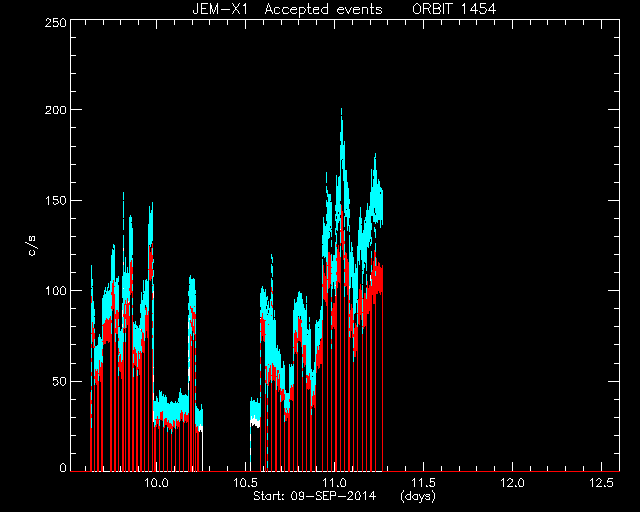Click the x-axis label '11.5'
This screenshot has width=640, height=512.
coord(423,483)
